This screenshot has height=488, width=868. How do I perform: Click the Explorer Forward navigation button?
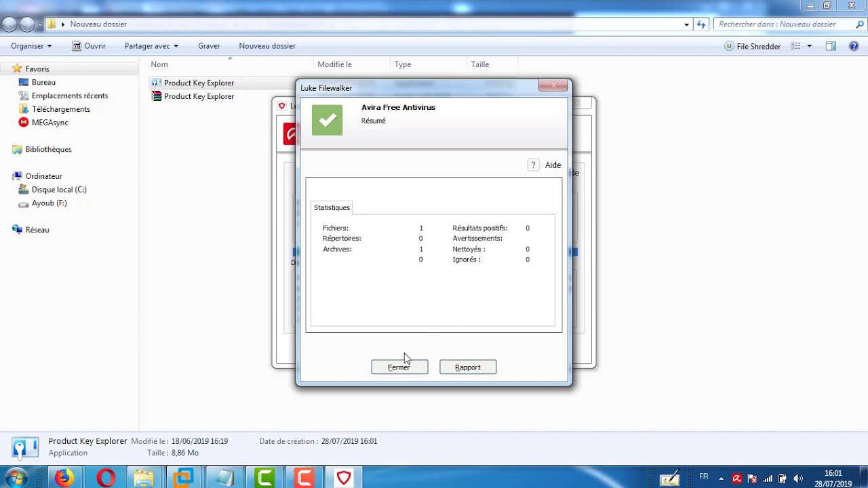click(27, 24)
